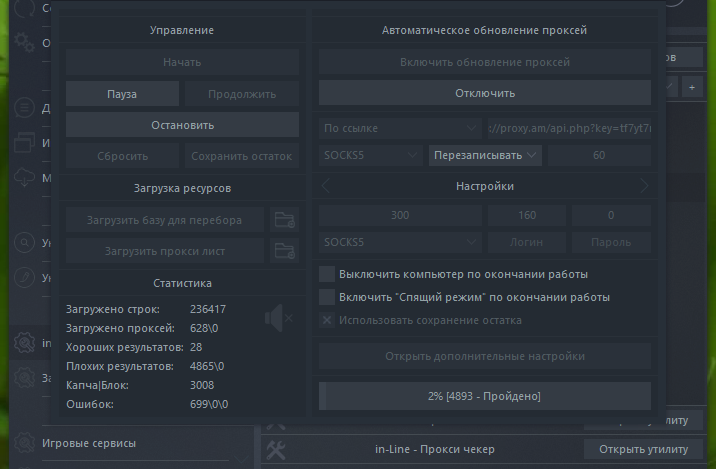The height and width of the screenshot is (469, 716).
Task: Click the Настройки header text
Action: click(x=485, y=186)
